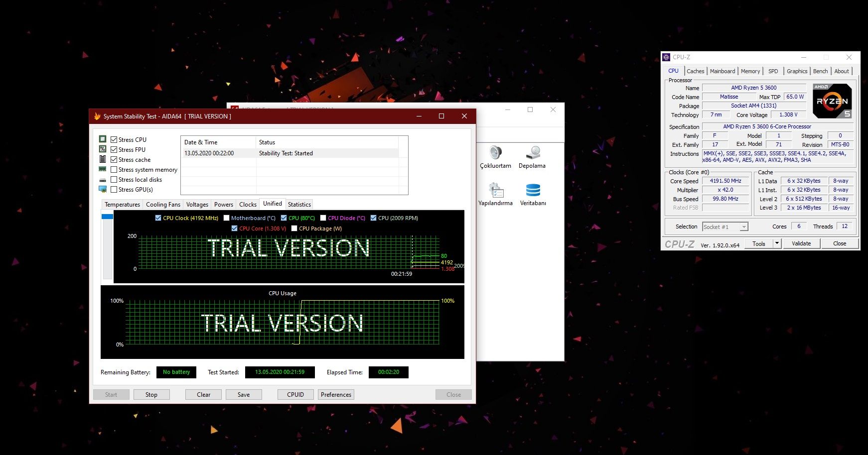The image size is (868, 455).
Task: Click the Test Started timestamp field
Action: [280, 372]
